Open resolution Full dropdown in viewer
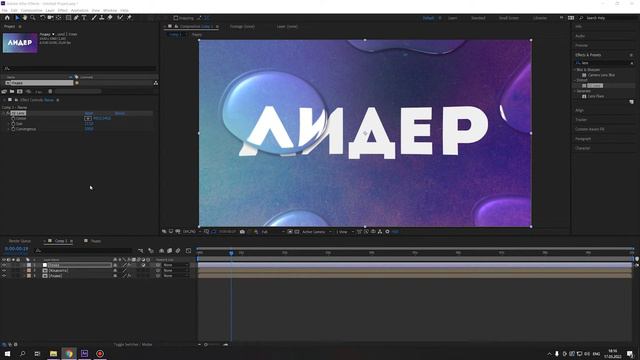640x360 pixels. pos(273,232)
